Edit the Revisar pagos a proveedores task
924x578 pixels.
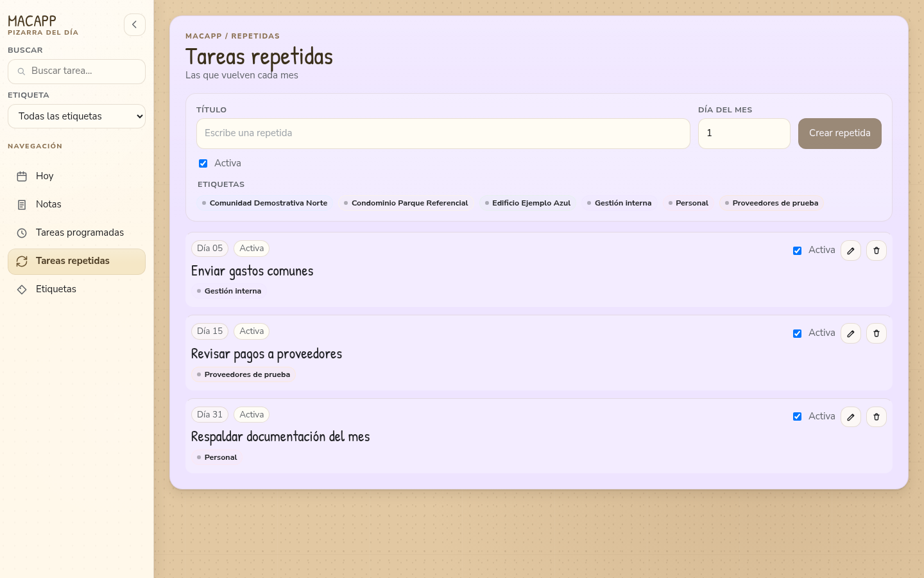851,333
